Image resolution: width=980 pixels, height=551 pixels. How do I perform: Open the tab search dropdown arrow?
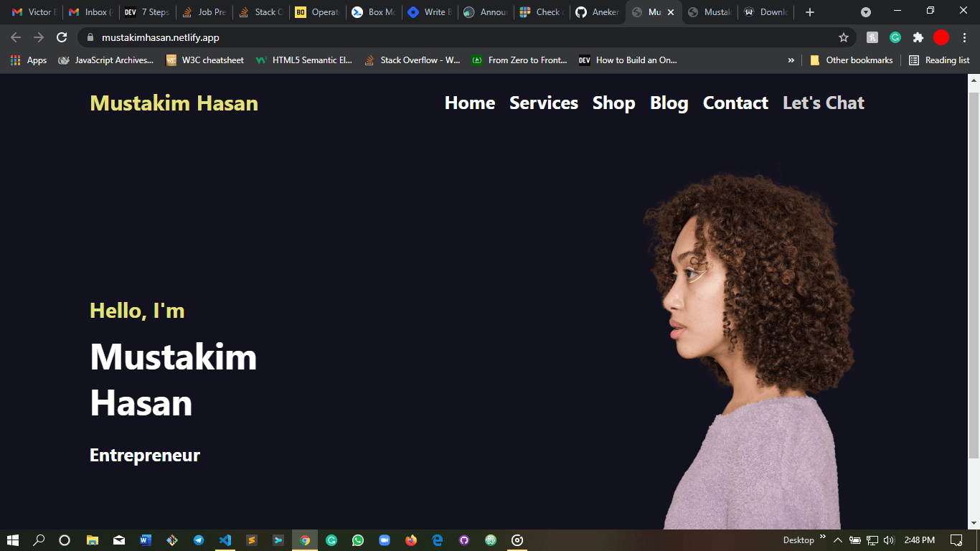click(866, 12)
